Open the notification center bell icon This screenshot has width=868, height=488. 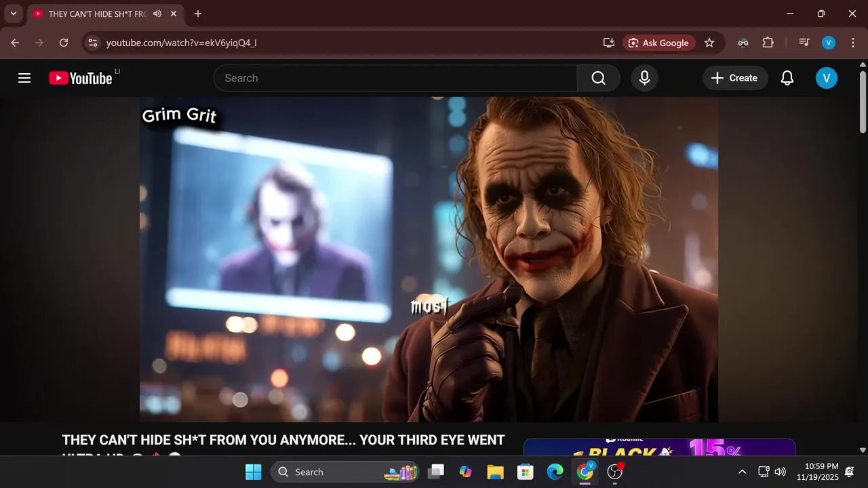coord(849,472)
